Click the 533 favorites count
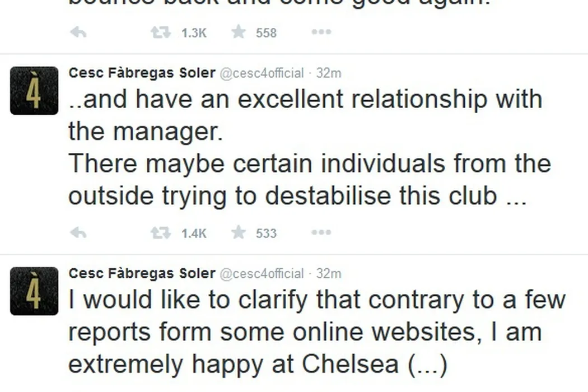This screenshot has height=392, width=588. [266, 234]
